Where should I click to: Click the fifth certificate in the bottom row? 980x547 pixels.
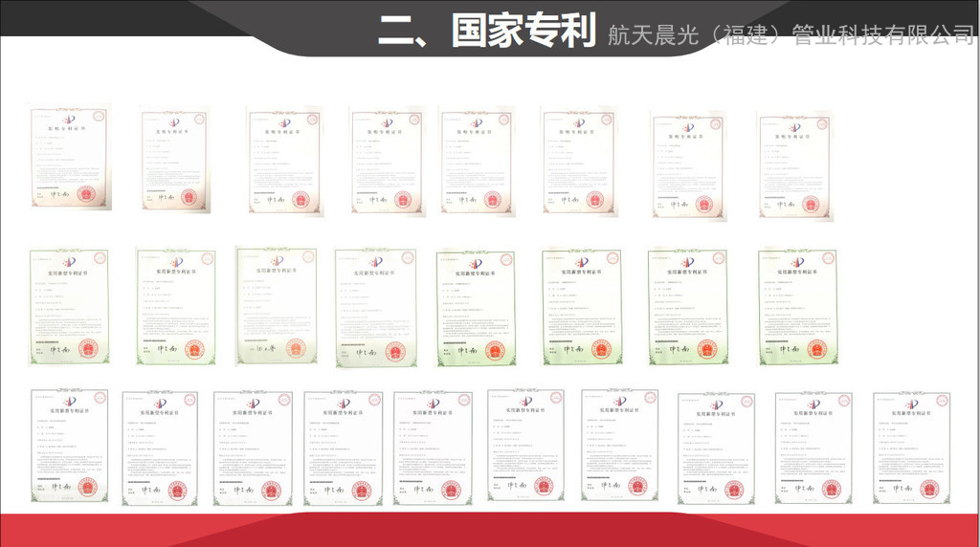pos(432,448)
